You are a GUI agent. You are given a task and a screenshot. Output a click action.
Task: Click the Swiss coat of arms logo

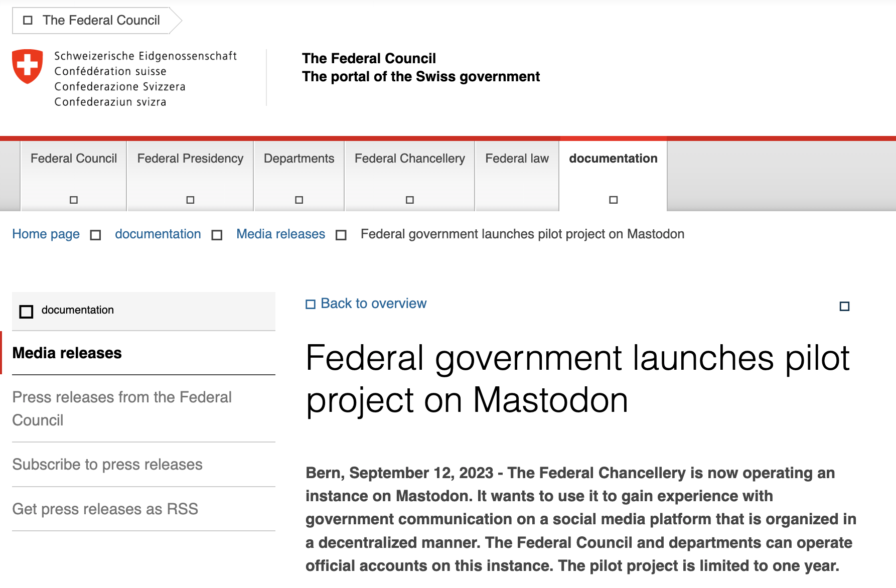tap(28, 66)
